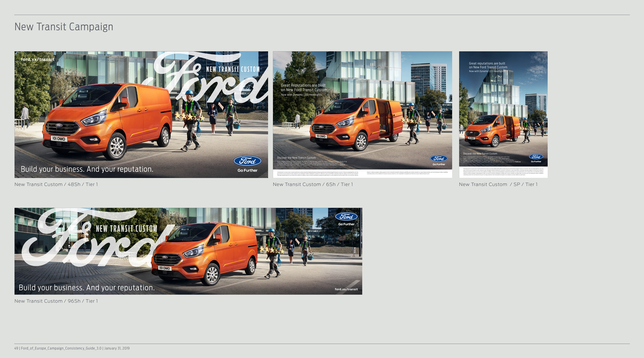Click 'Go Further' under 96Sh Ford logo
The image size is (644, 358).
(x=346, y=224)
